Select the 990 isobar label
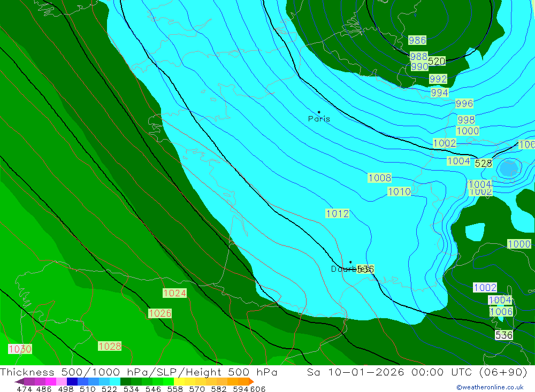 (419, 66)
